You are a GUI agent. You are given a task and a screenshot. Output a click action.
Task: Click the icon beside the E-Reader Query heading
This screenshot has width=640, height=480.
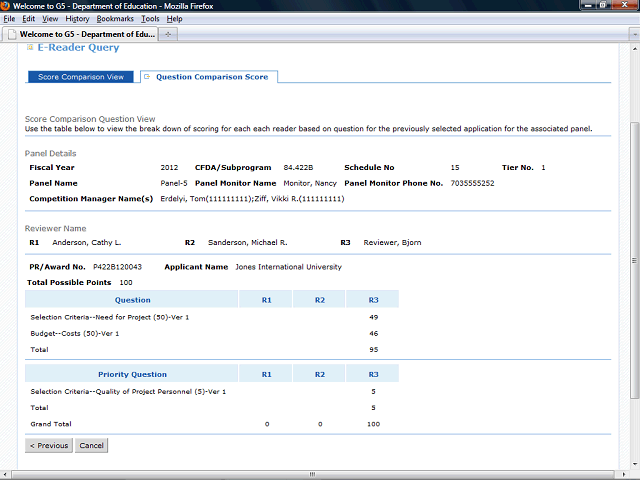29,47
